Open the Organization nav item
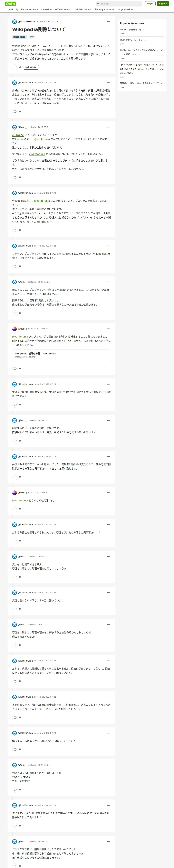 (125, 9)
